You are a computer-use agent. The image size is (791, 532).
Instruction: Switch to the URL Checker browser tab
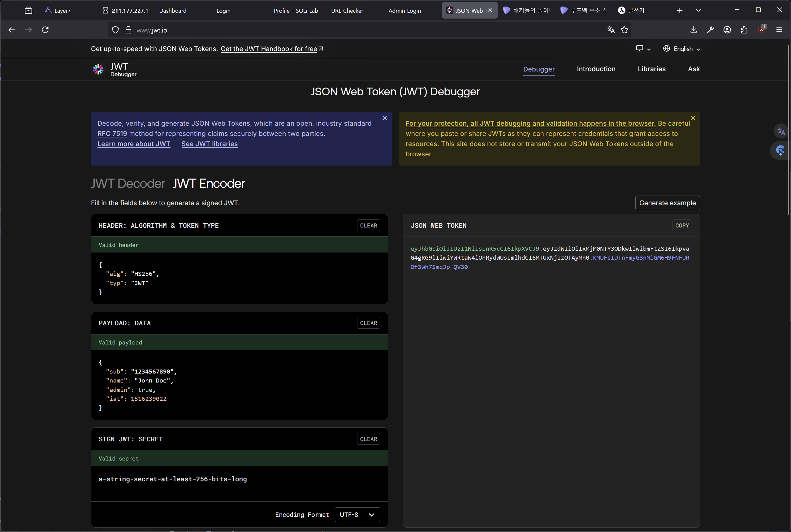coord(347,11)
